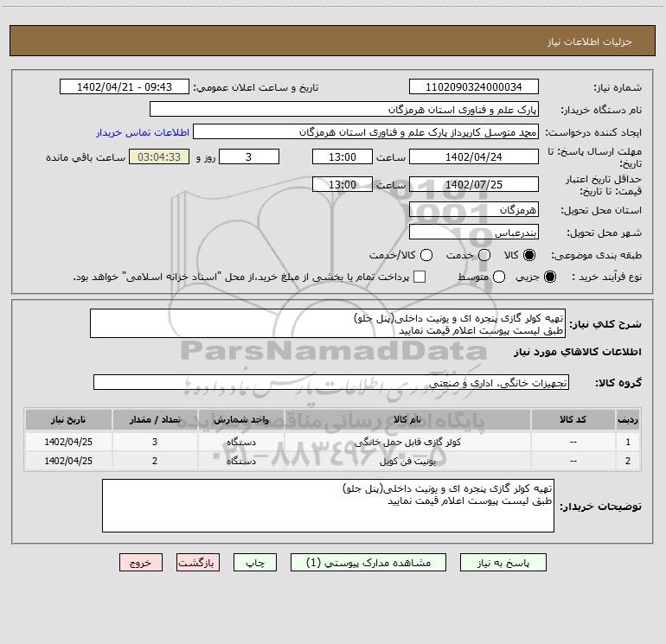
Task: Click the گروه کالا field تجهیزات خانگی
Action: [331, 382]
